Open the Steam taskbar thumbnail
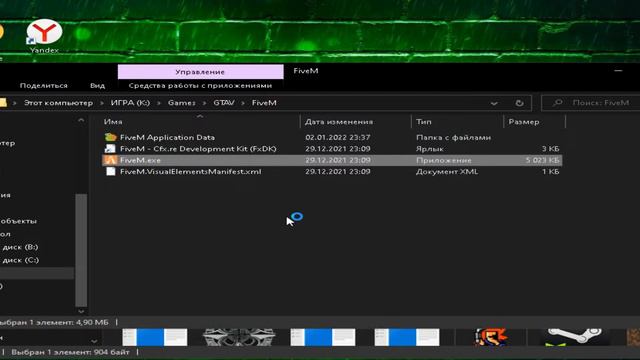 point(575,337)
